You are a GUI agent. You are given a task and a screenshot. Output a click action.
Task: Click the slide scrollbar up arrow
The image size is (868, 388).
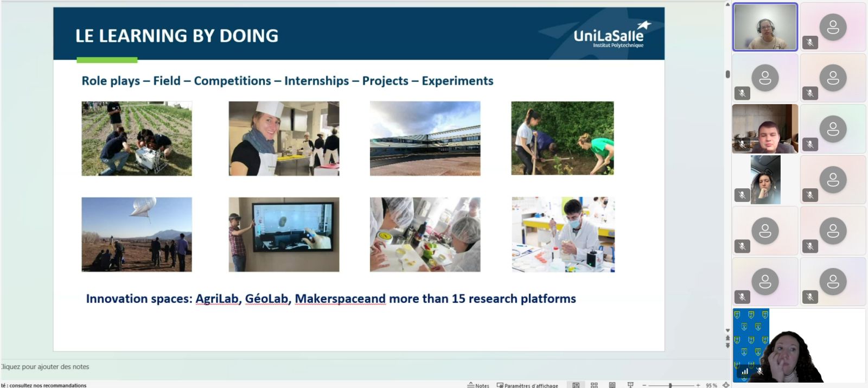[727, 4]
